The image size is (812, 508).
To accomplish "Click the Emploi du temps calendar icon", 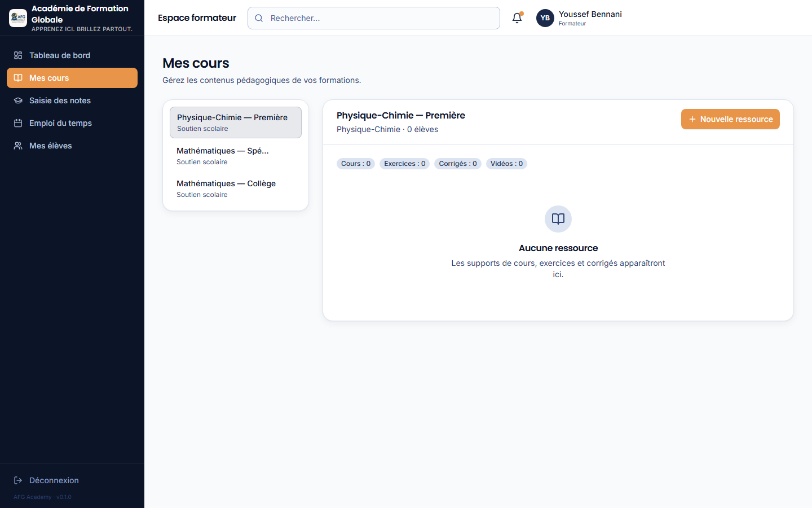I will [x=18, y=123].
